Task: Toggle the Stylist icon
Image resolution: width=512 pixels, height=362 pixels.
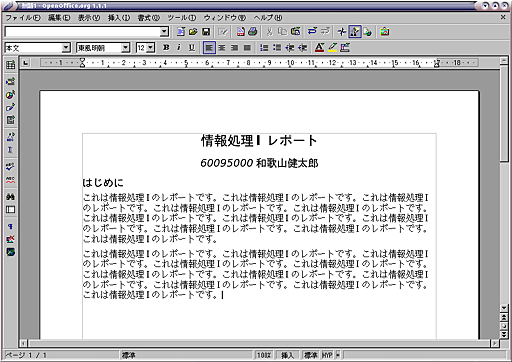Action: (355, 32)
